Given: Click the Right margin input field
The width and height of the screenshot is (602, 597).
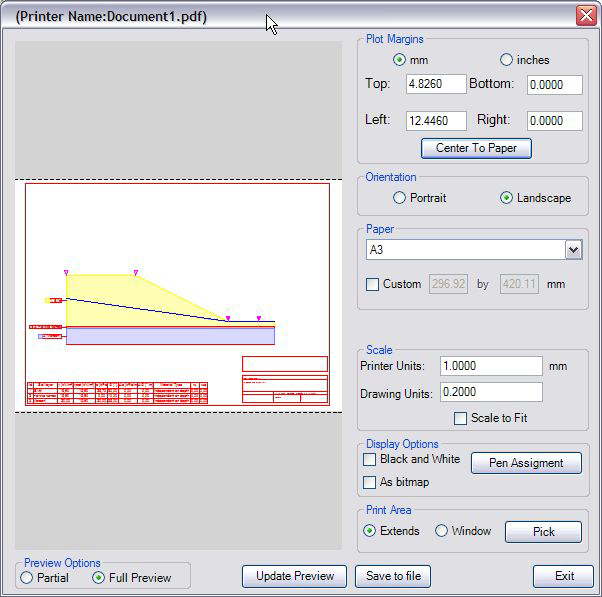Looking at the screenshot, I should [554, 121].
